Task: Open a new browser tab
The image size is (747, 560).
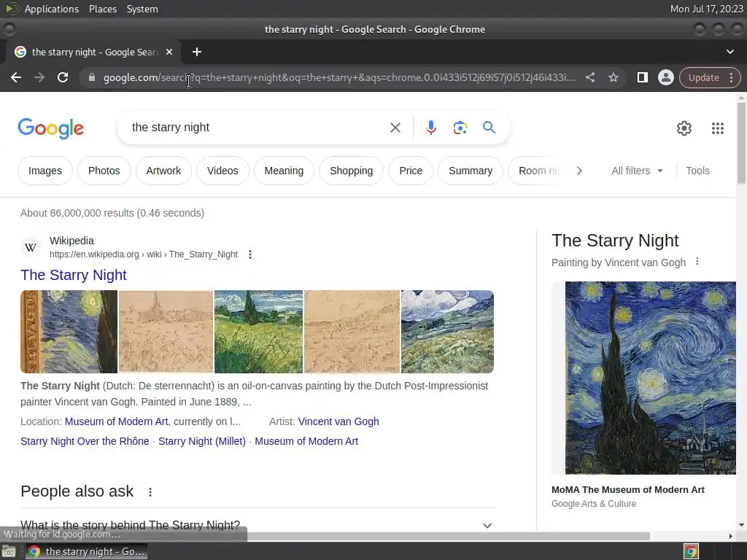Action: click(197, 52)
